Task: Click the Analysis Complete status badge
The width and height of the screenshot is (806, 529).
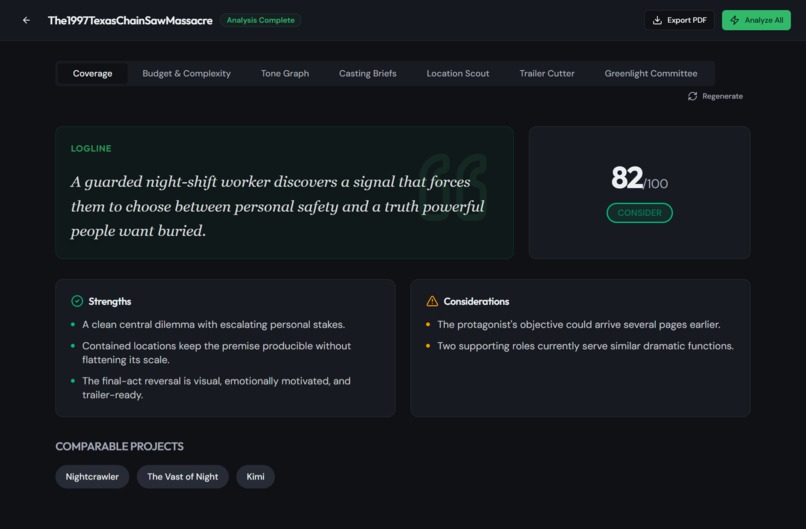Action: click(x=261, y=20)
